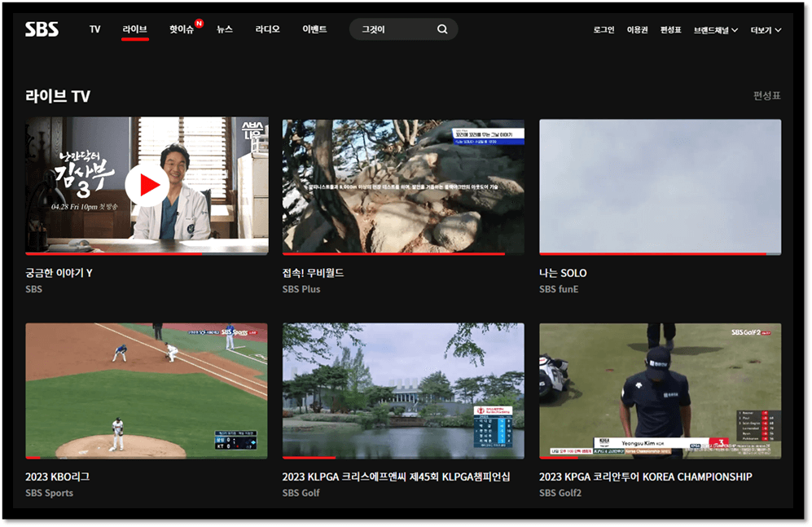812x527 pixels.
Task: Click the 2023 KBO리그 title
Action: (x=58, y=476)
